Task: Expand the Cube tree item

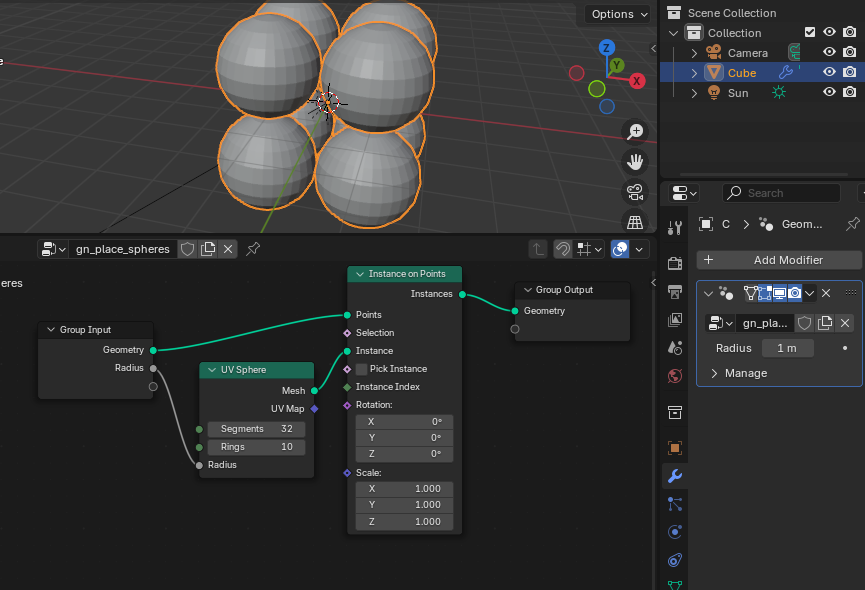Action: pos(695,73)
